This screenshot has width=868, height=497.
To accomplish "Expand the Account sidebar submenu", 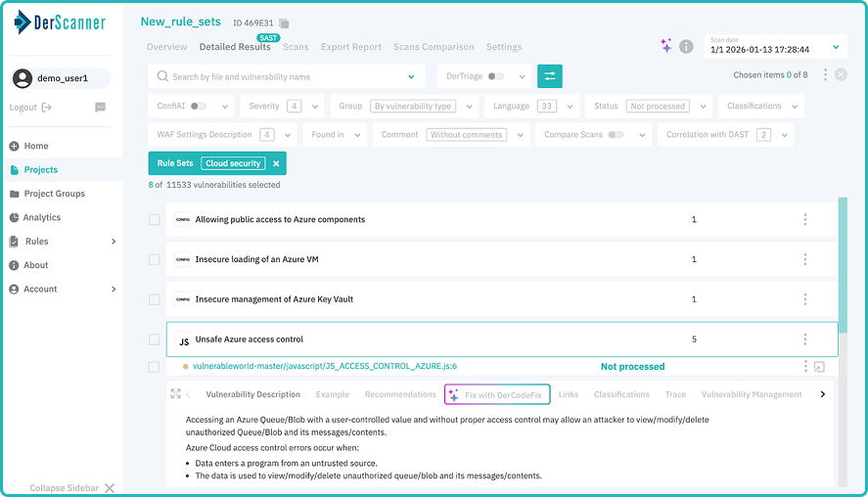I will pyautogui.click(x=114, y=289).
